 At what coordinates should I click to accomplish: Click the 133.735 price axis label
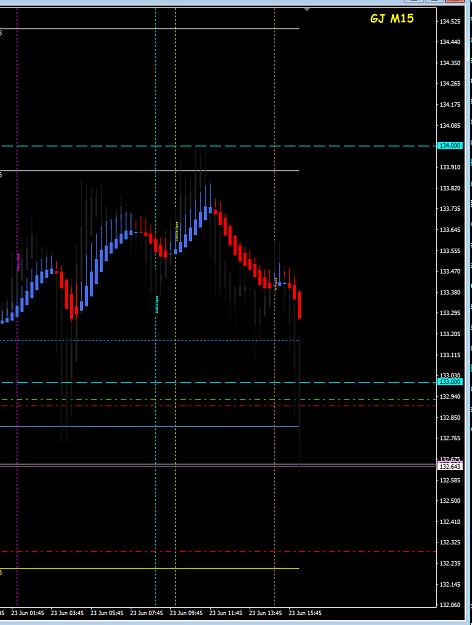(x=450, y=209)
